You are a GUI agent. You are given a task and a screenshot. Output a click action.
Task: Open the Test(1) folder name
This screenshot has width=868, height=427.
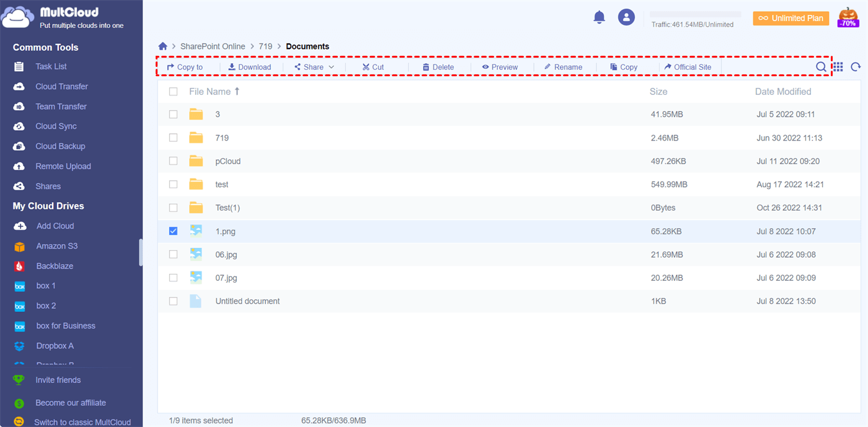click(228, 208)
